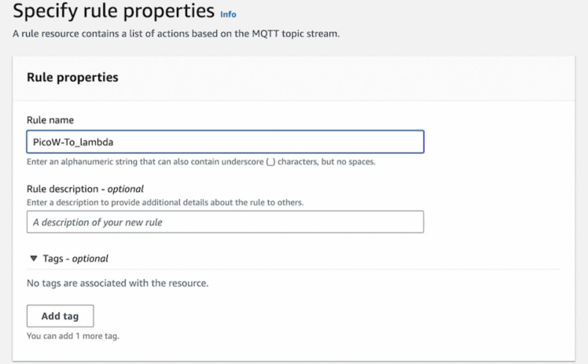
Task: Focus the Rule name input field
Action: 225,142
